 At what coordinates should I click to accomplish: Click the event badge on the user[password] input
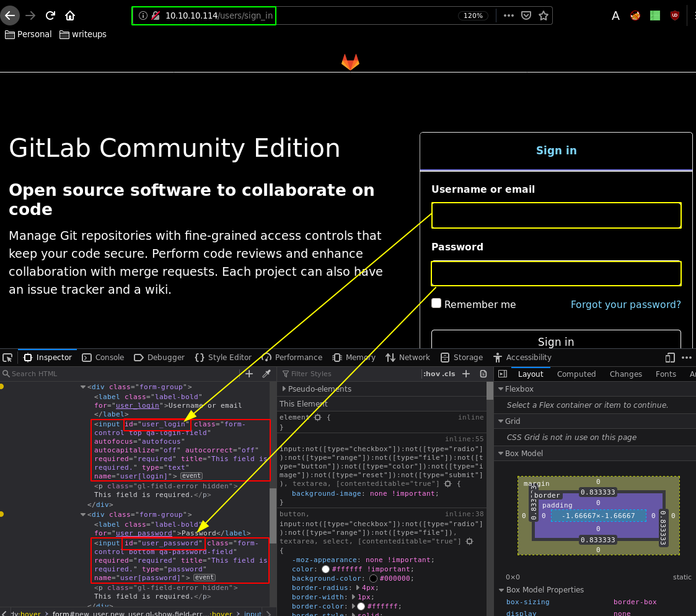click(x=205, y=578)
